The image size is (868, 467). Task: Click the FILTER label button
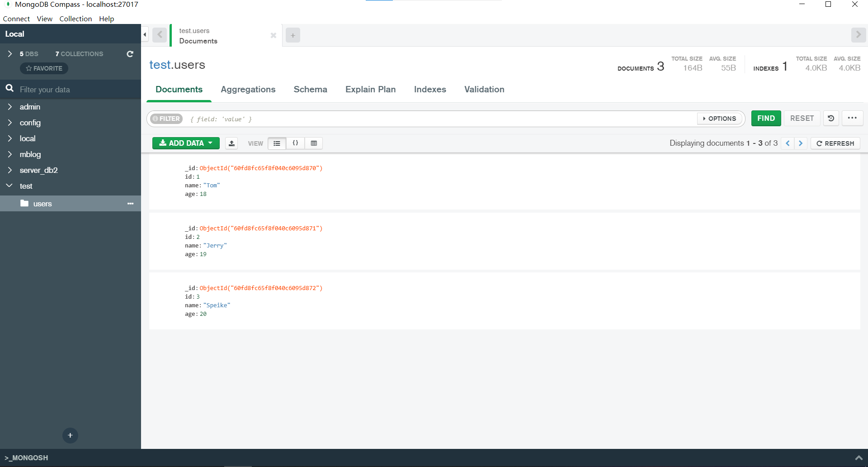click(166, 119)
